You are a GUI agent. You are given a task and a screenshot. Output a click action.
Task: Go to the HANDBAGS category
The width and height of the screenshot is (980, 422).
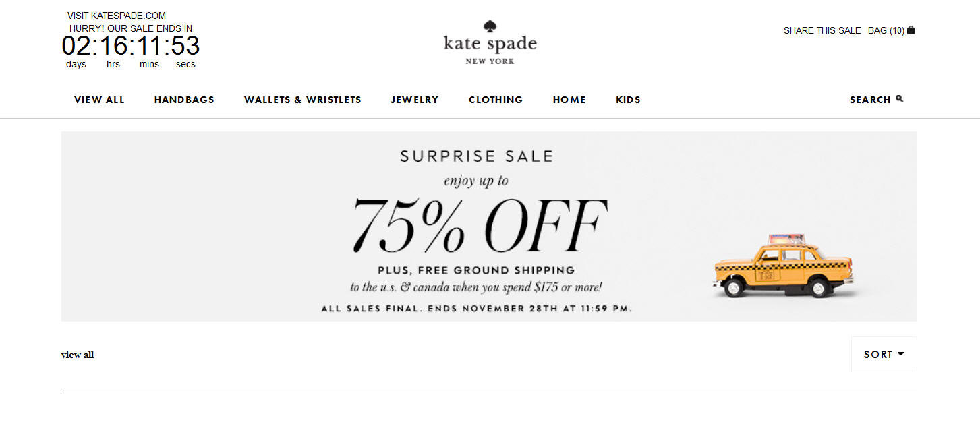pos(184,100)
